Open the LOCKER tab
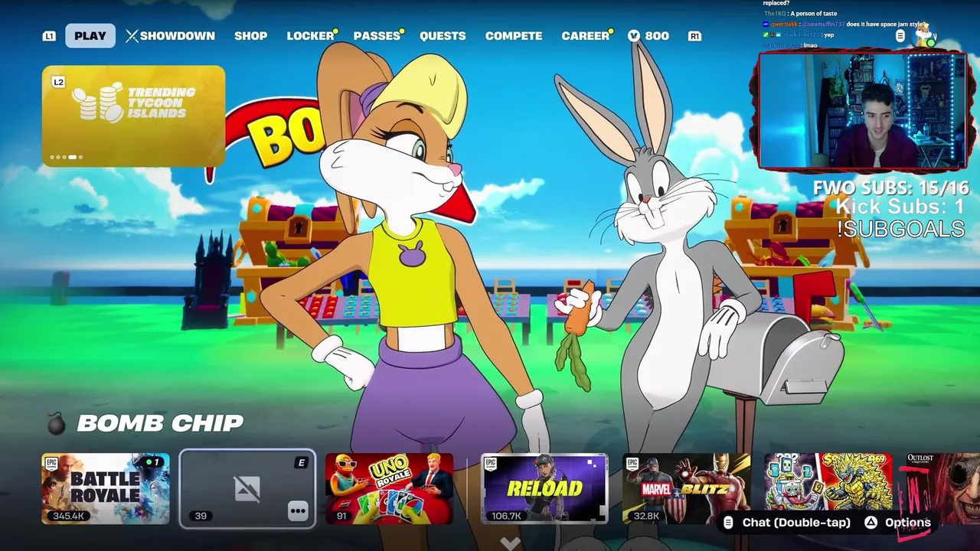The width and height of the screenshot is (980, 551). [310, 36]
